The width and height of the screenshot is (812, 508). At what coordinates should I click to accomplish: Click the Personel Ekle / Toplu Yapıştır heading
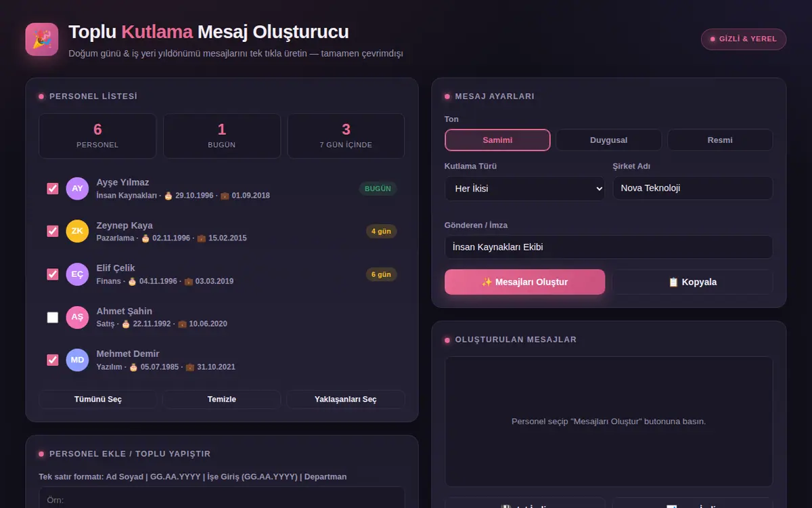click(130, 454)
